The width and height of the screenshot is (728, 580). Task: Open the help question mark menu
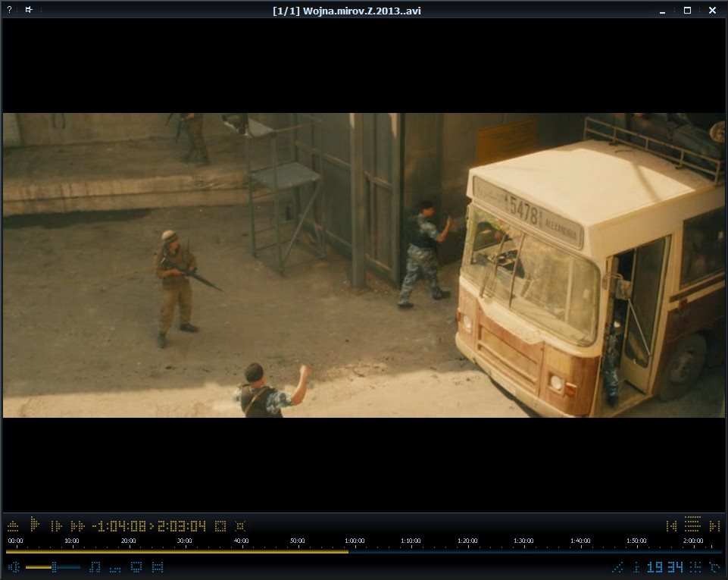pyautogui.click(x=9, y=10)
